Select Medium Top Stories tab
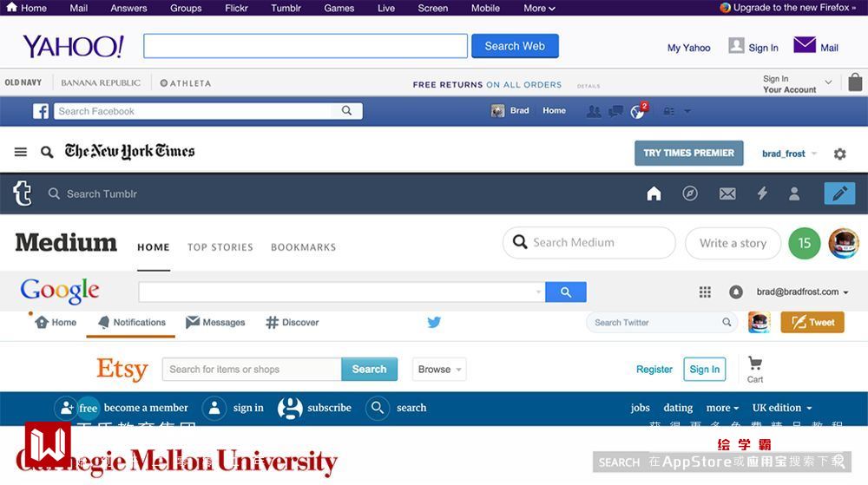Image resolution: width=868 pixels, height=485 pixels. pos(220,247)
